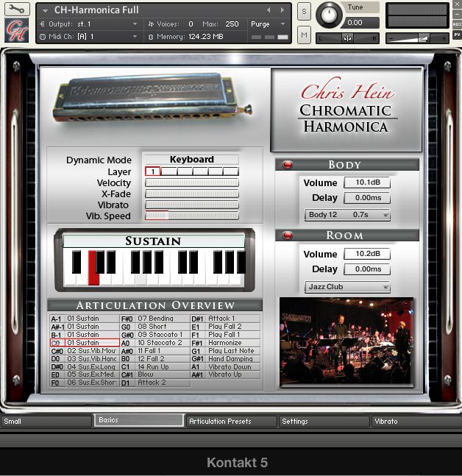Image resolution: width=462 pixels, height=476 pixels.
Task: Click the pan center marker icon
Action: pyautogui.click(x=347, y=38)
